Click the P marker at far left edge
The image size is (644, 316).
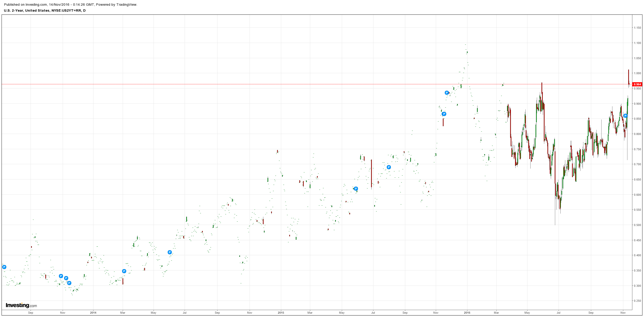click(x=4, y=267)
